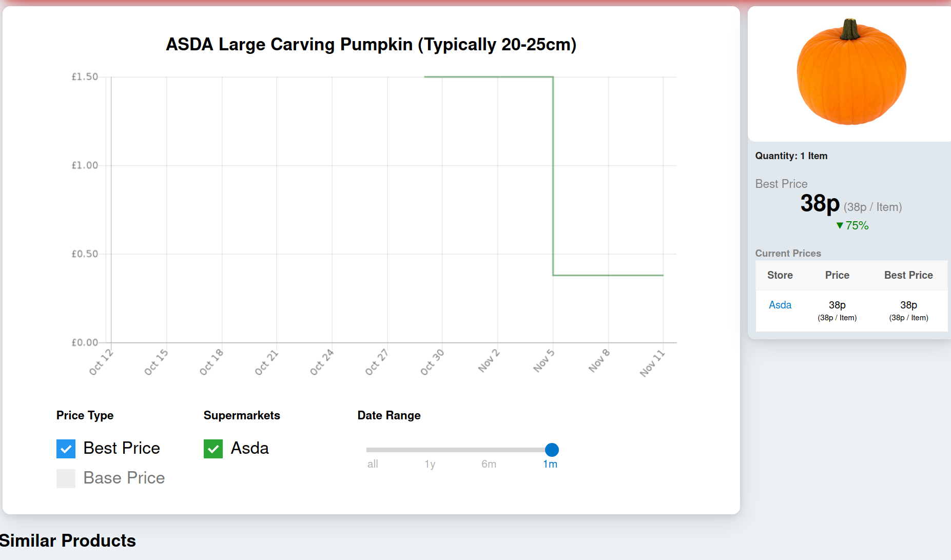Enable the Base Price checkbox
This screenshot has width=951, height=560.
(x=66, y=478)
